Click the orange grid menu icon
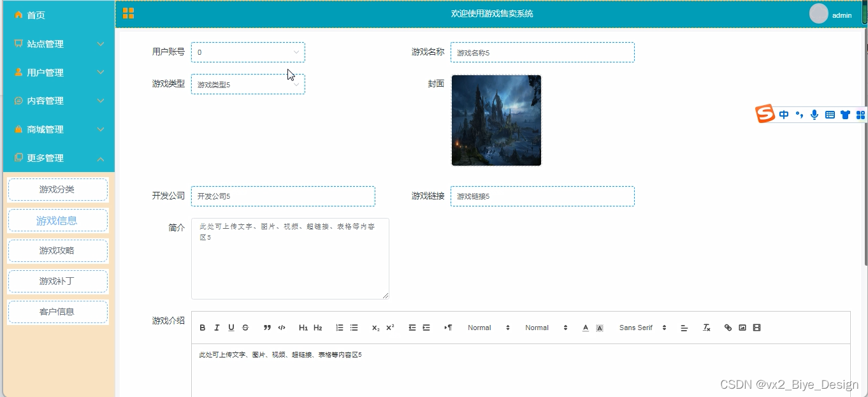This screenshot has height=397, width=868. coord(128,13)
